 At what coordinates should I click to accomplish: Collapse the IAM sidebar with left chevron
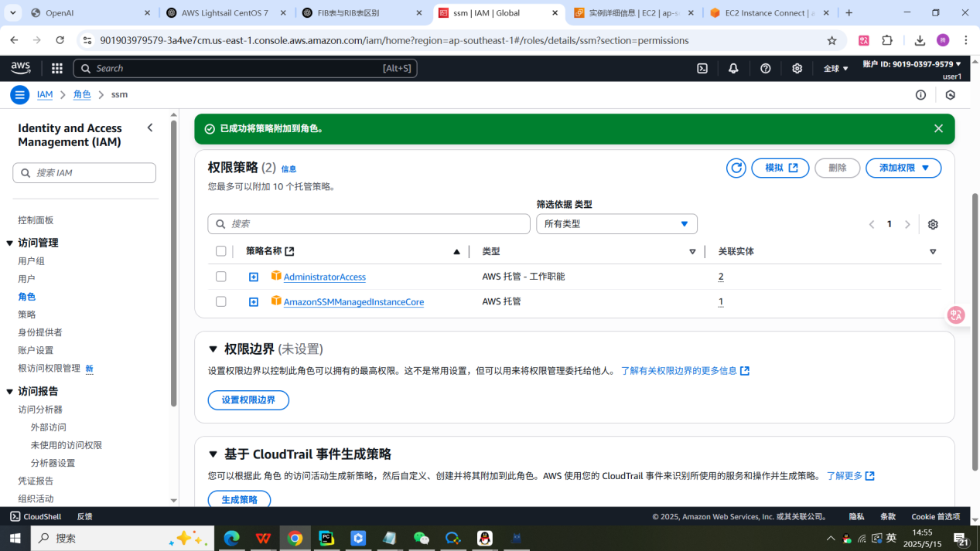pos(150,128)
